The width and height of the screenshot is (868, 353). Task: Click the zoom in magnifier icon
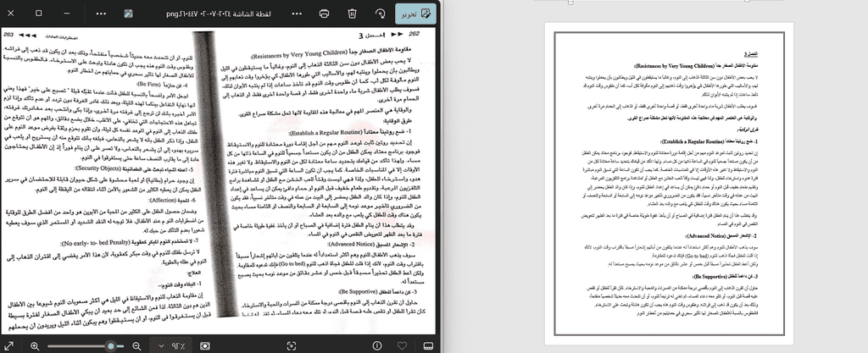(x=34, y=346)
